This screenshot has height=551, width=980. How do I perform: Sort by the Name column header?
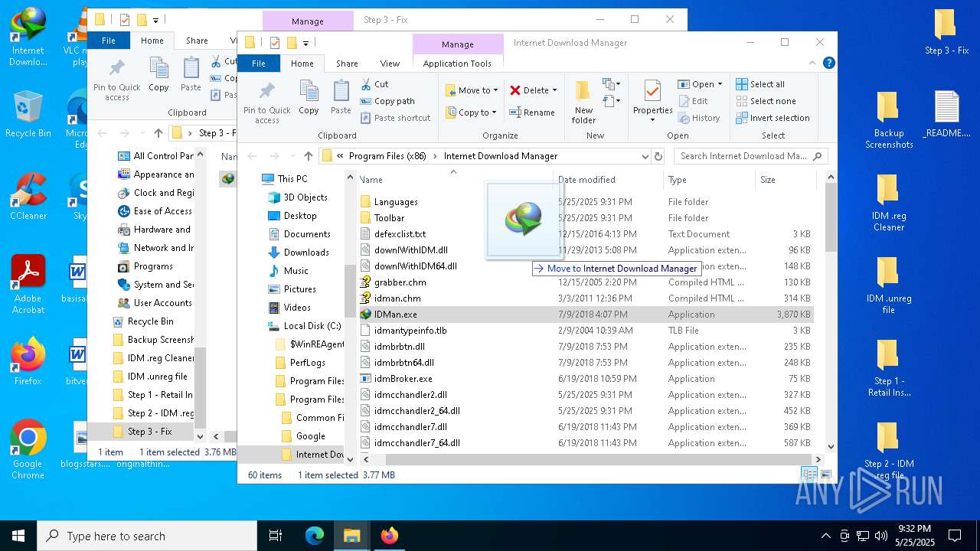point(456,180)
